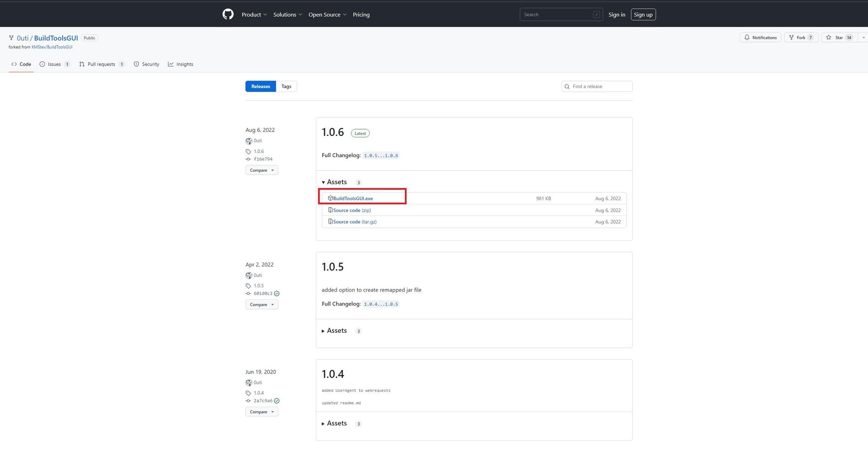Switch to the Tags tab
Screen dimensions: 868x450
pos(286,86)
